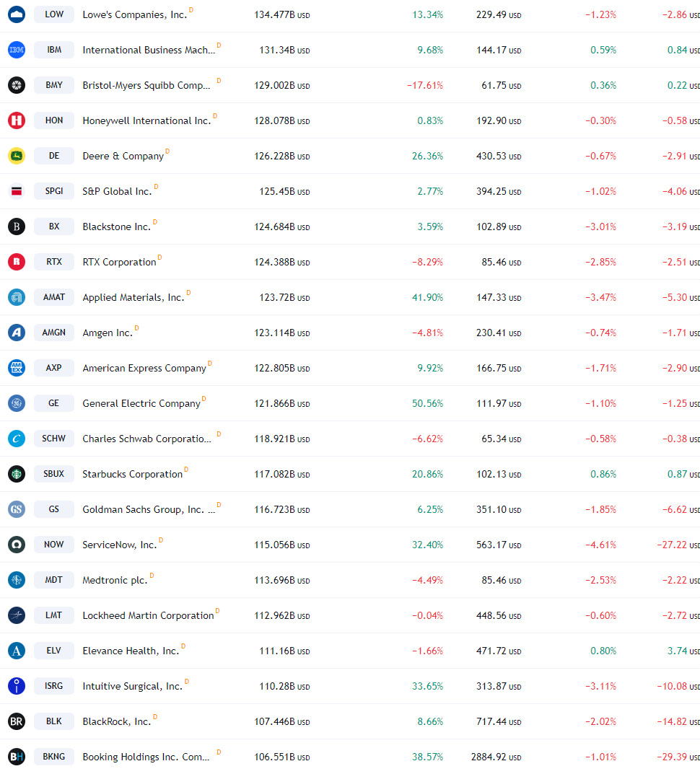Screen dimensions: 700x774
Task: Open Honeywell International Inc. link
Action: [146, 121]
